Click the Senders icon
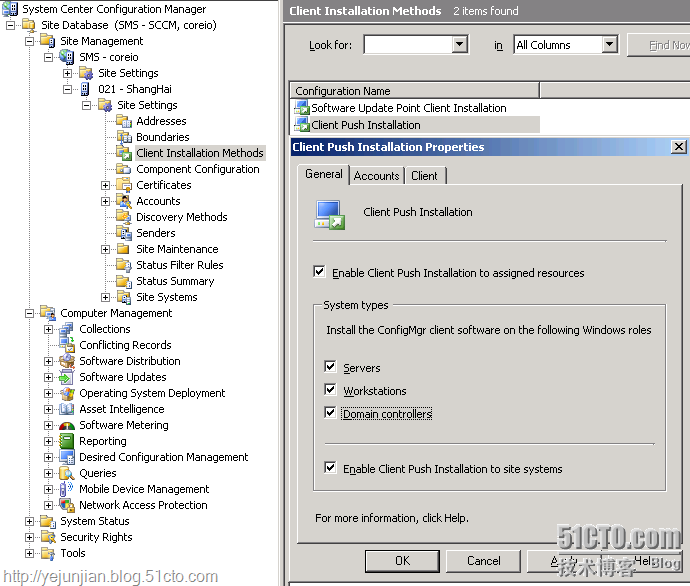The width and height of the screenshot is (690, 586). (x=124, y=233)
